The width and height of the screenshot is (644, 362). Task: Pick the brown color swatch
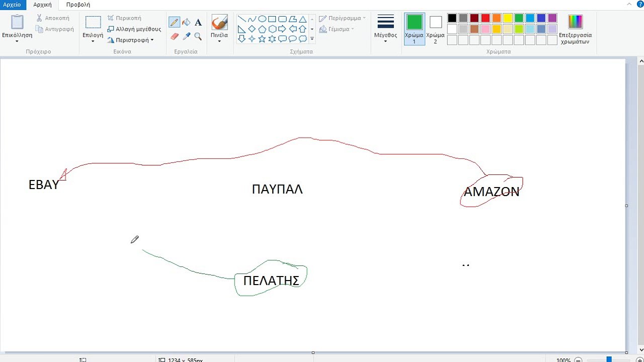(474, 29)
